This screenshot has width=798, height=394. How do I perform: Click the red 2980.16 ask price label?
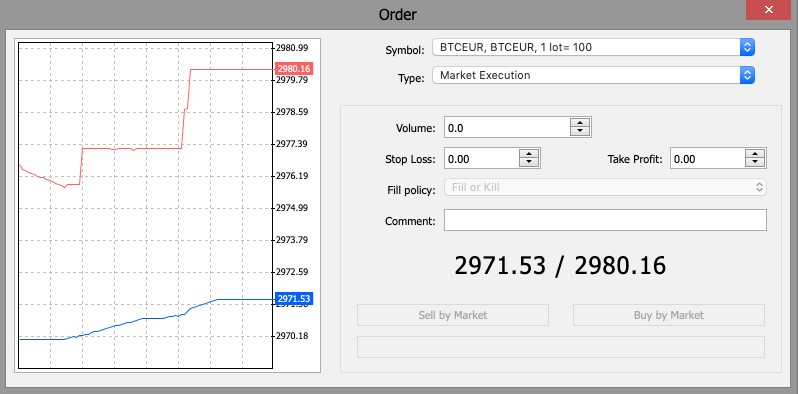pos(294,69)
